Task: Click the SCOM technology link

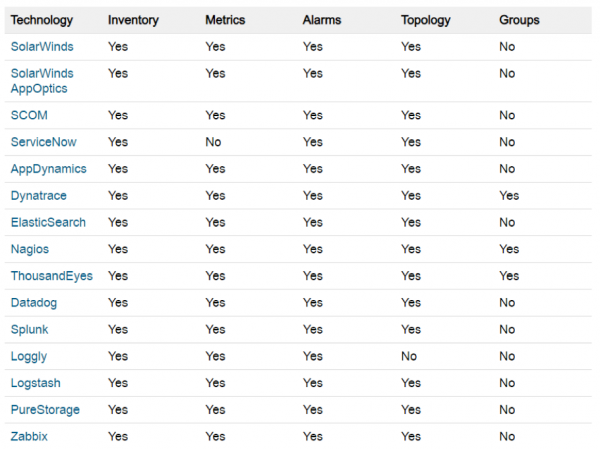Action: coord(29,115)
